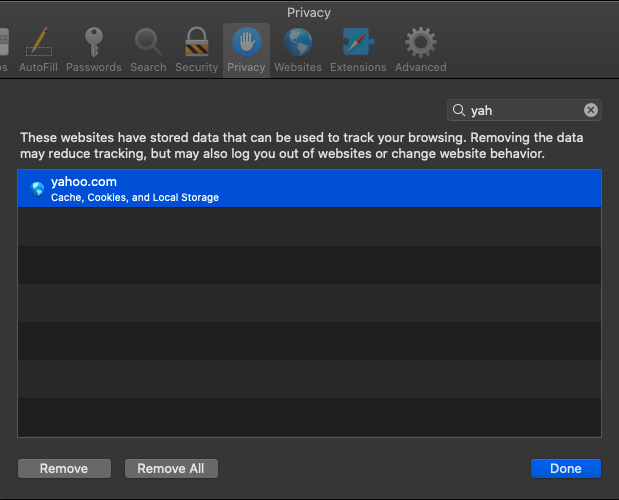Open the Security padlock tab
This screenshot has height=500, width=619.
pos(197,50)
